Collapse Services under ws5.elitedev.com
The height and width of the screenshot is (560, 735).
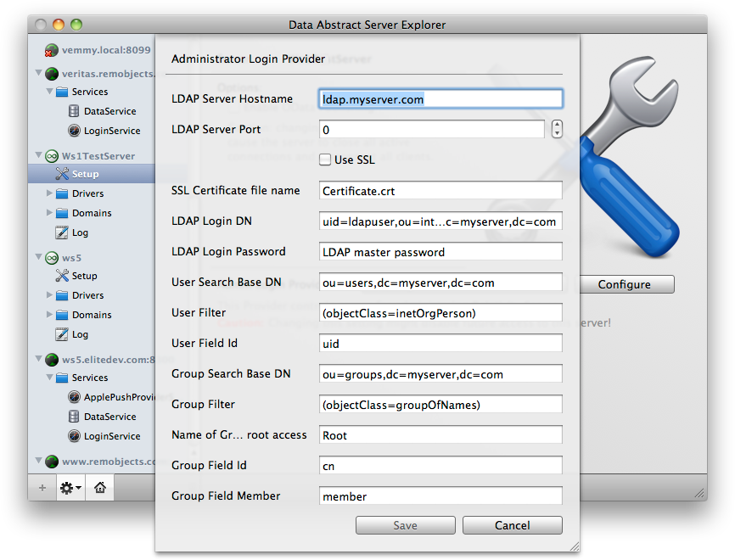point(49,377)
